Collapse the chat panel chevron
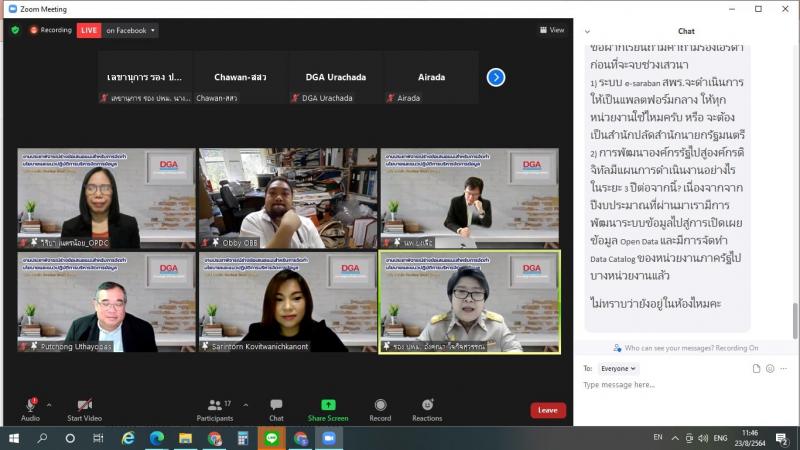This screenshot has width=800, height=450. 587,32
